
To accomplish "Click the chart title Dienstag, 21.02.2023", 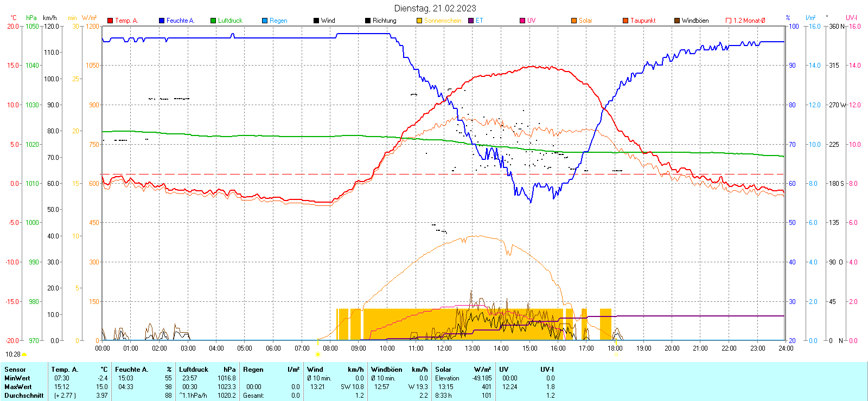I will [x=435, y=8].
